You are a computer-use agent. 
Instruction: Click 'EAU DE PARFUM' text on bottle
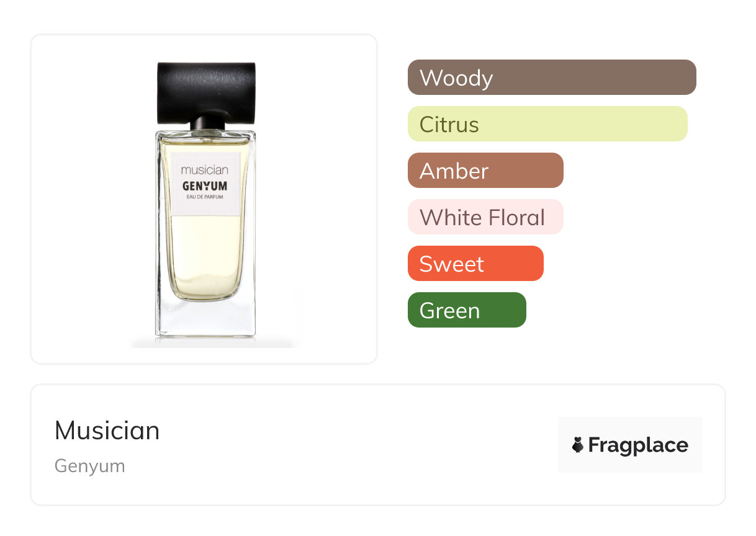pos(204,197)
